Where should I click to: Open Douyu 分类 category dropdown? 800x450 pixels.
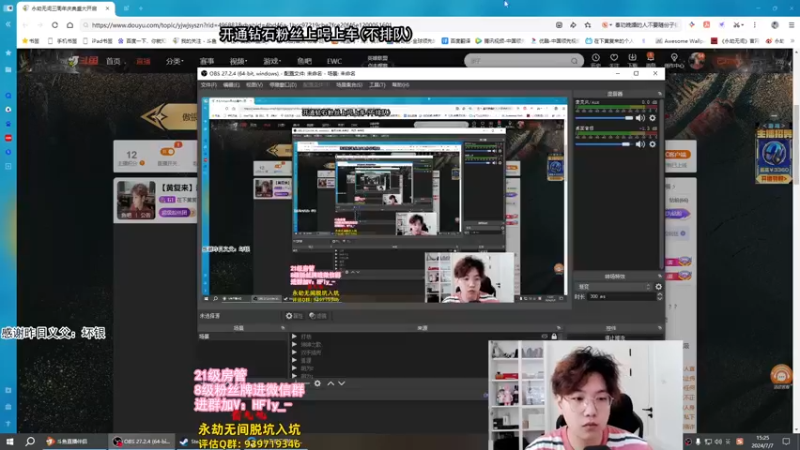pos(174,61)
